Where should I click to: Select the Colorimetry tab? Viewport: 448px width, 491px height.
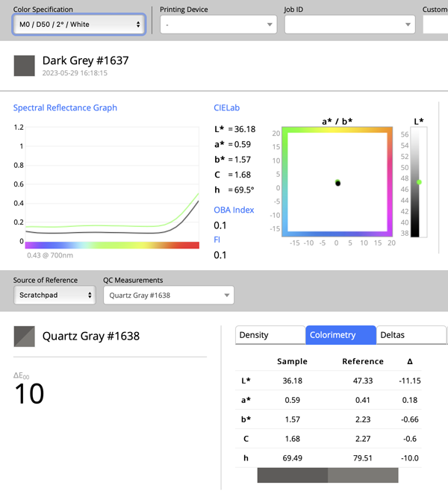tap(341, 335)
